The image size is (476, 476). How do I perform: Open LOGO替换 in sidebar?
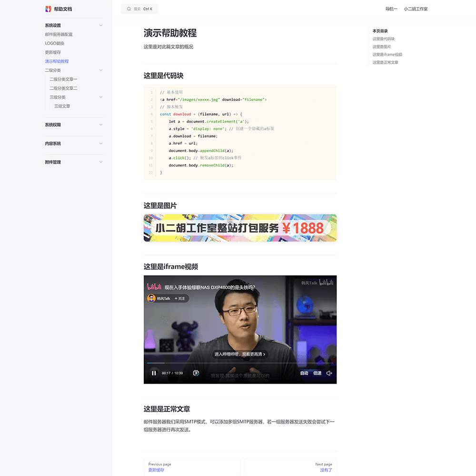coord(55,43)
